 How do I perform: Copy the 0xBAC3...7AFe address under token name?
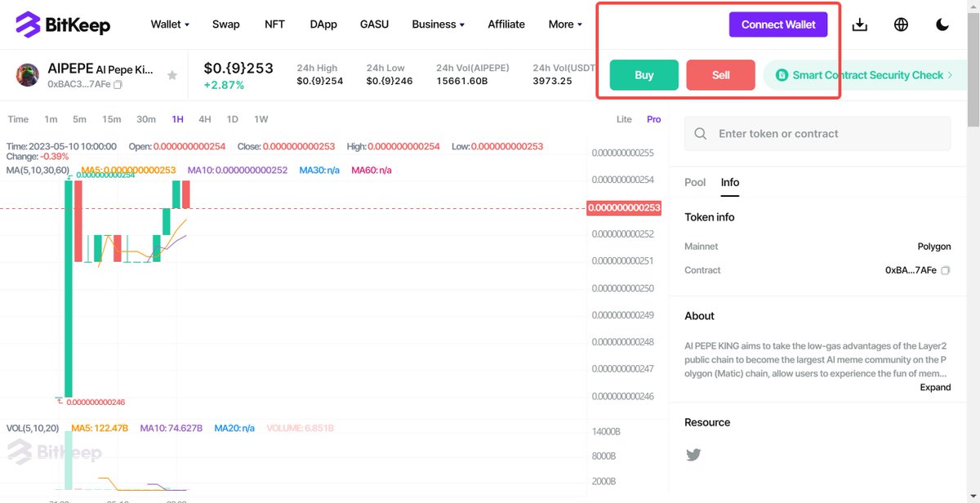pos(118,85)
